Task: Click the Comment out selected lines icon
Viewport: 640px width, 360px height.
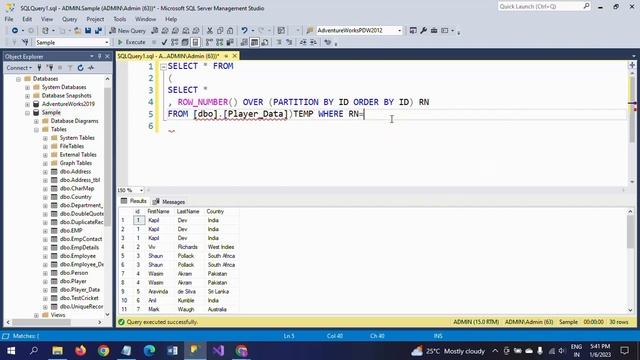Action: point(279,42)
